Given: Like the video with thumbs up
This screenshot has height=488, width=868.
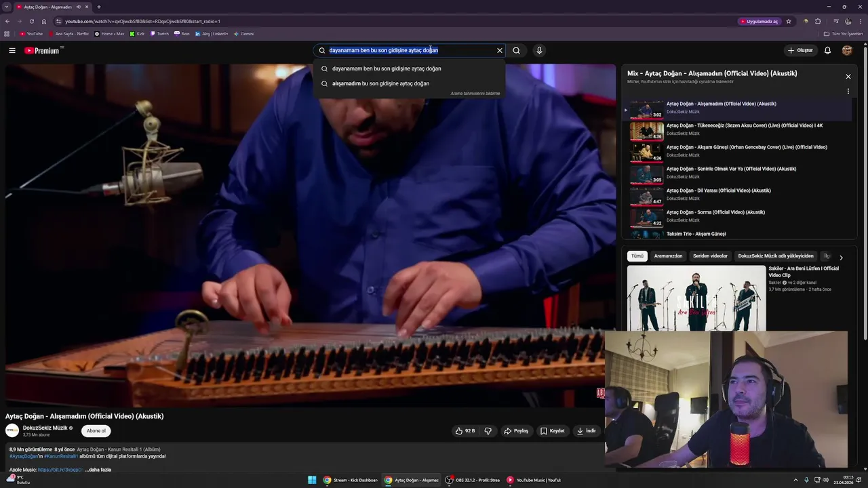Looking at the screenshot, I should [465, 431].
